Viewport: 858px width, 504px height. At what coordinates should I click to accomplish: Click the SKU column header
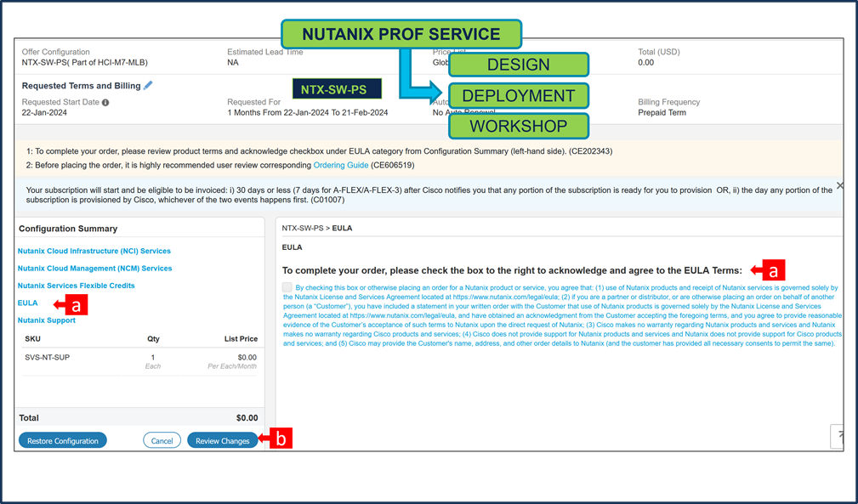[x=33, y=339]
